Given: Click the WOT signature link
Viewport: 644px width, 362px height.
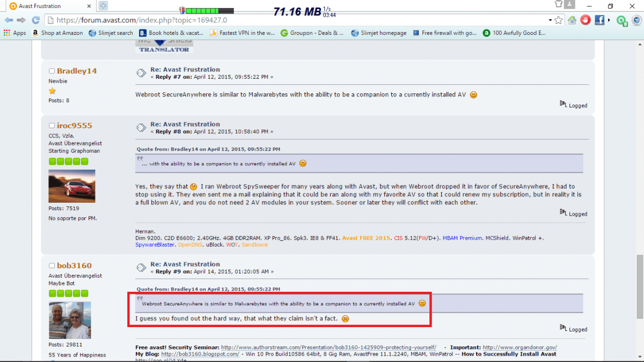Looking at the screenshot, I should pos(232,245).
